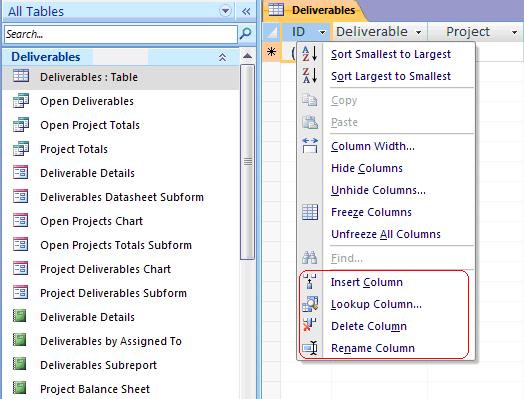Choose Delete Column menu entry
Image resolution: width=524 pixels, height=399 pixels.
(369, 326)
